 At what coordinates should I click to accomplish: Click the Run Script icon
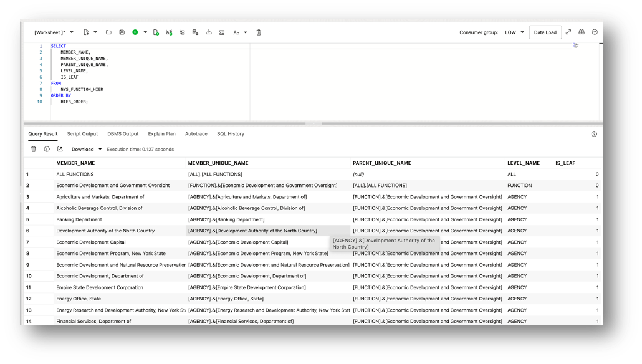(x=156, y=32)
